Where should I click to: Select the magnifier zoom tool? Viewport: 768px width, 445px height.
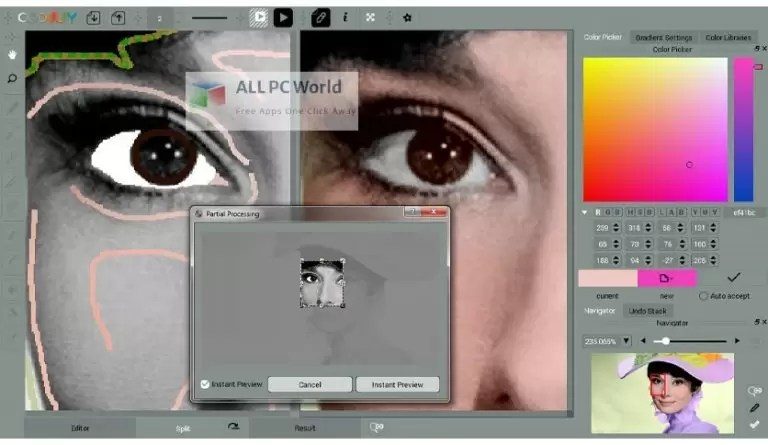(12, 78)
